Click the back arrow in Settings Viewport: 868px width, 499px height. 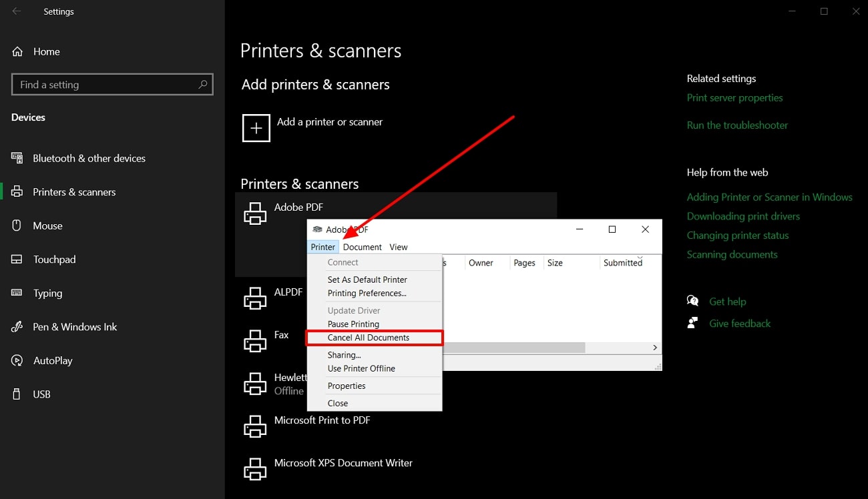17,11
